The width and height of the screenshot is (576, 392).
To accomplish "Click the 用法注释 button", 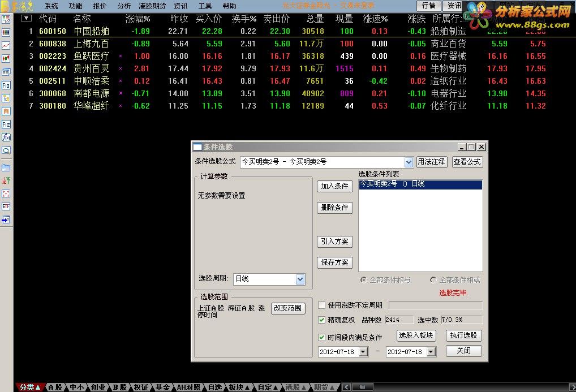I will [431, 162].
